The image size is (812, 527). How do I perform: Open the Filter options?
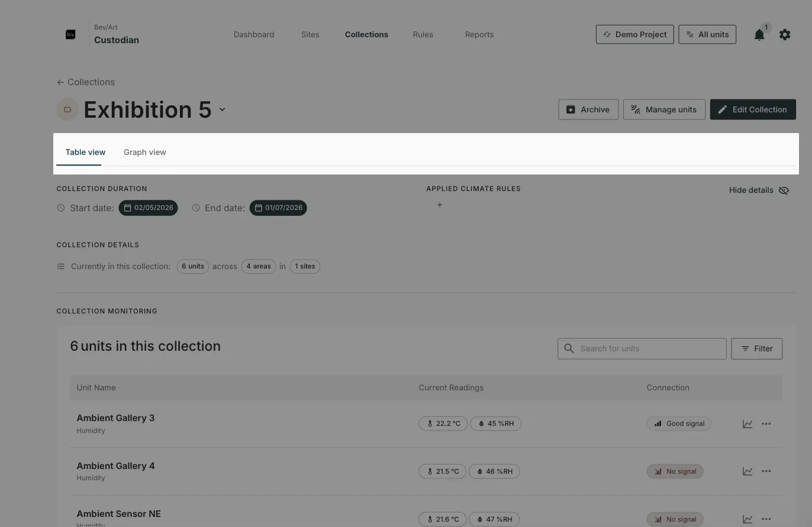757,349
